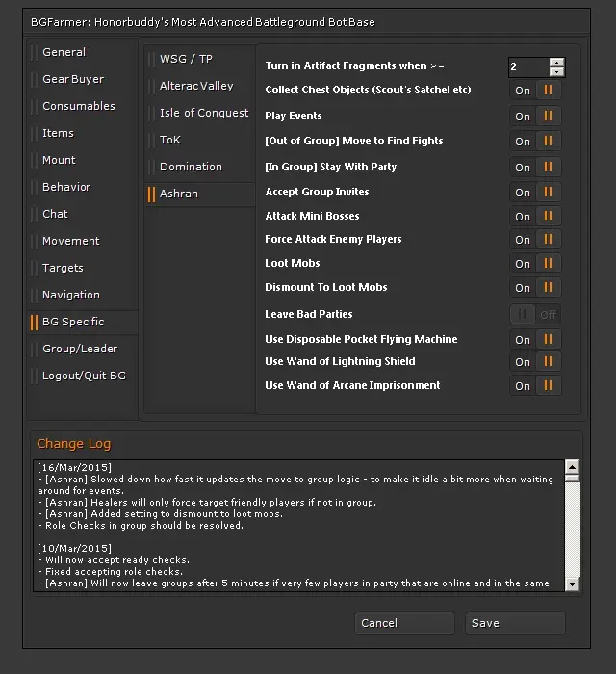Open the Domination settings tab
The height and width of the screenshot is (674, 616).
200,167
